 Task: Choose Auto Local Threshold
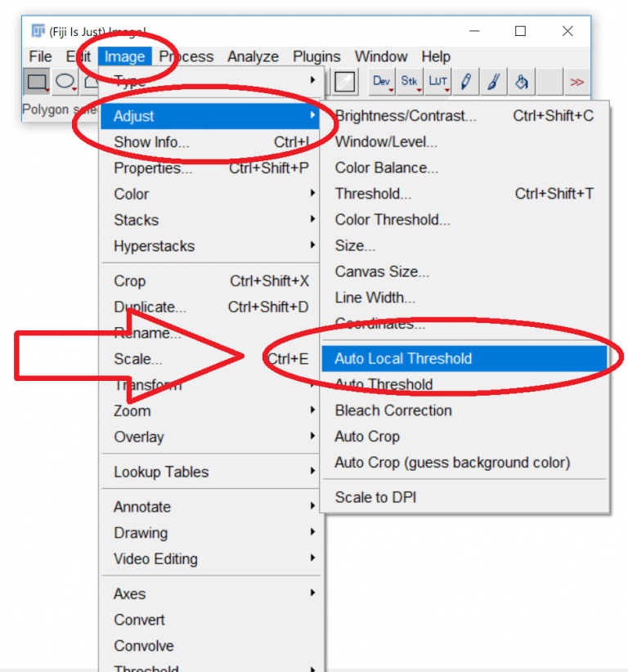pos(403,358)
